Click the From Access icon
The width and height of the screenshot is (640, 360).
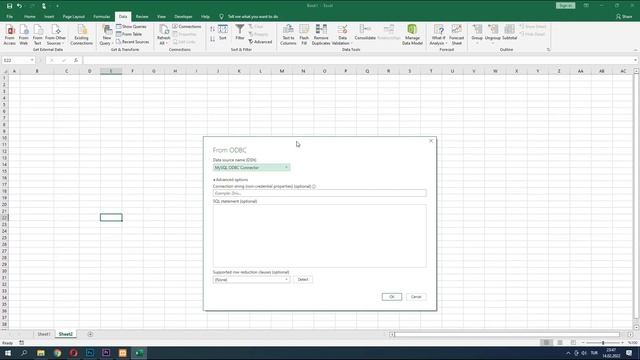(x=10, y=34)
